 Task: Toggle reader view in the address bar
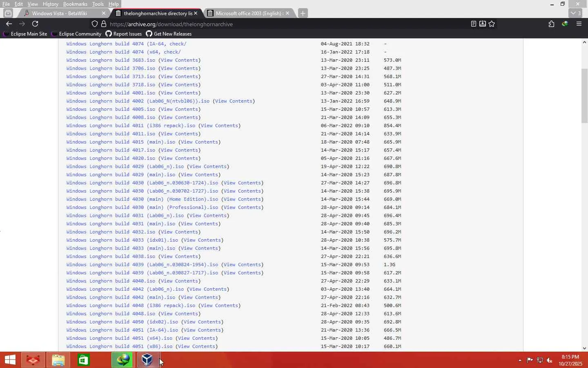474,24
